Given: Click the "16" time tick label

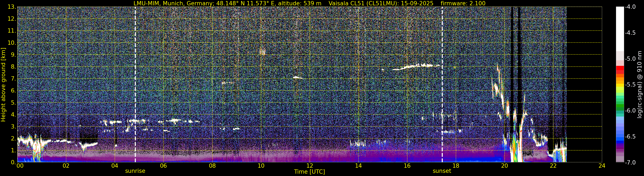Looking at the screenshot, I should click(407, 166).
